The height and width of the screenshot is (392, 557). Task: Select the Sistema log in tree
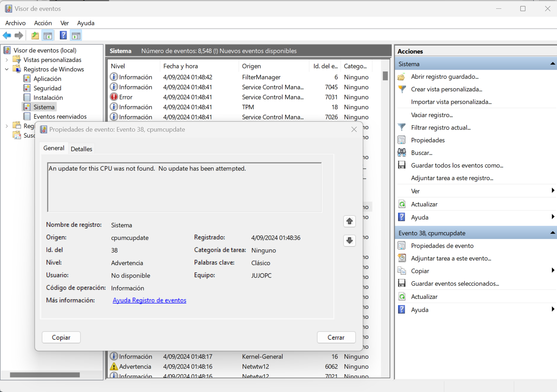[x=44, y=107]
